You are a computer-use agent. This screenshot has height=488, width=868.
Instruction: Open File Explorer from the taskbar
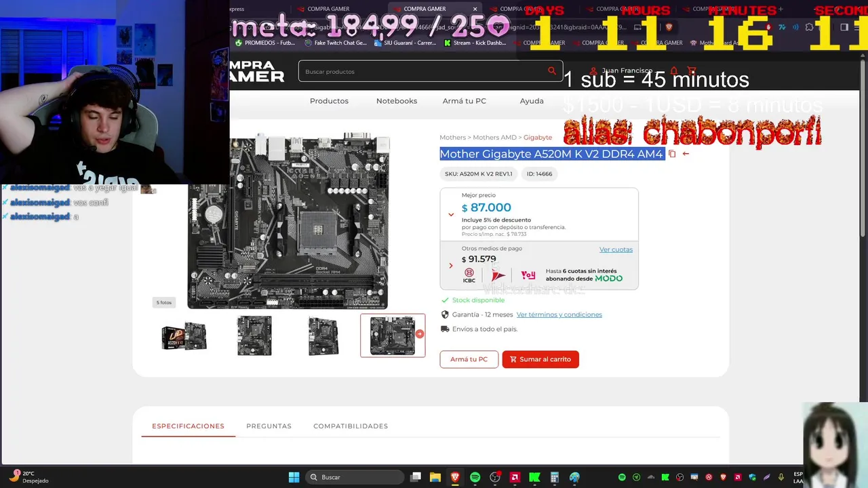(x=435, y=477)
